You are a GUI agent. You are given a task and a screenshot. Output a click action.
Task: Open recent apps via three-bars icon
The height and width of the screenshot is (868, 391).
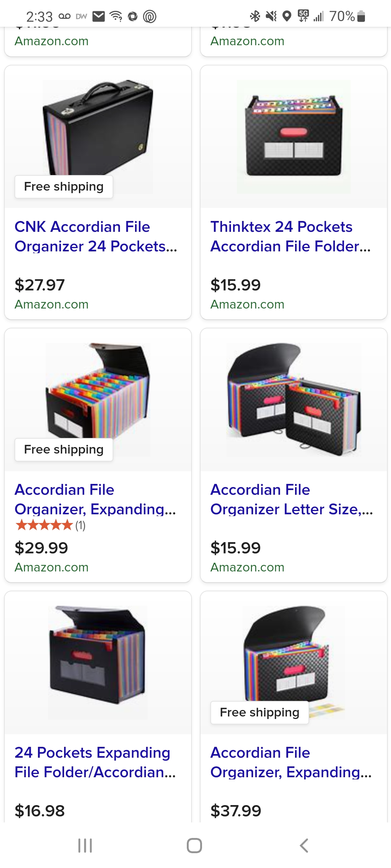(85, 846)
